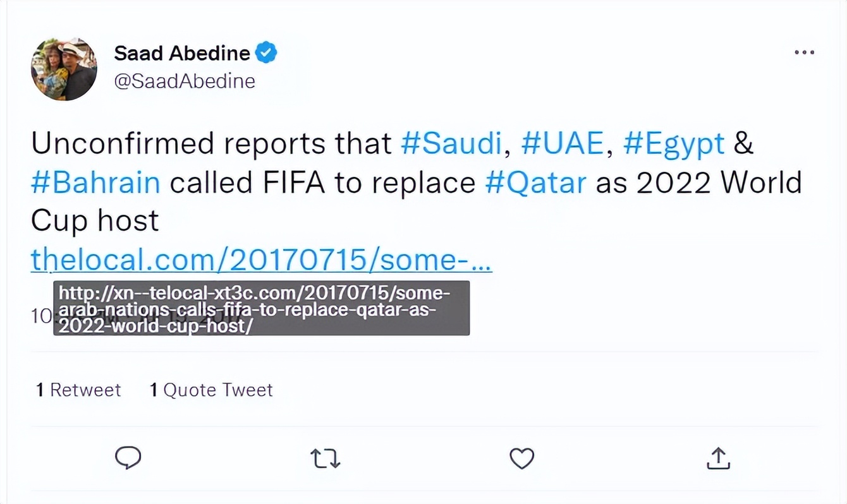Retweet this tweet using the arrows icon

tap(326, 459)
